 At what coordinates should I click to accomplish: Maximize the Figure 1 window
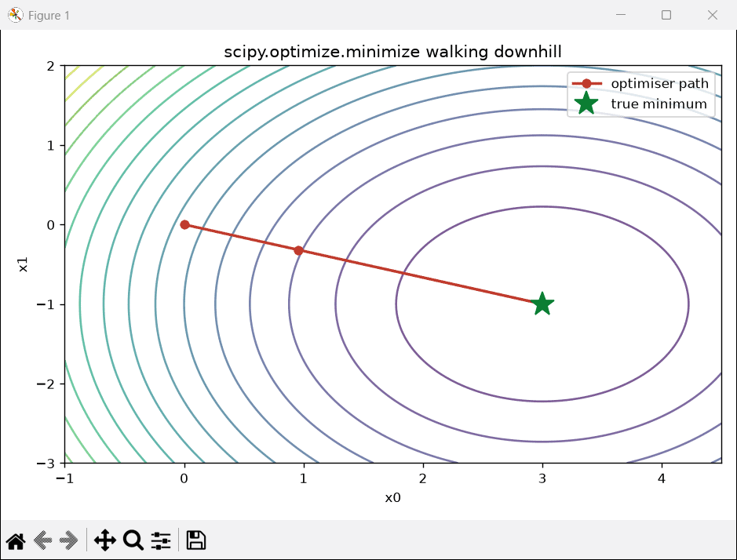(666, 15)
